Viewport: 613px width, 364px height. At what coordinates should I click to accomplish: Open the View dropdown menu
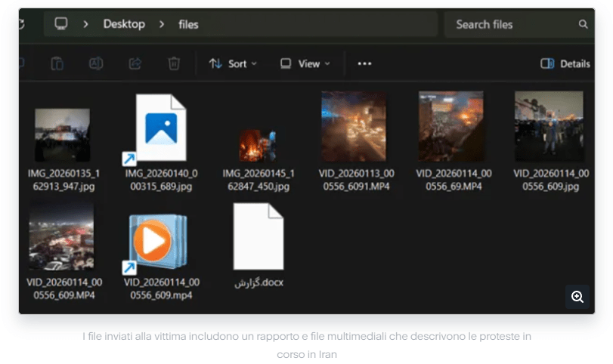(x=305, y=64)
